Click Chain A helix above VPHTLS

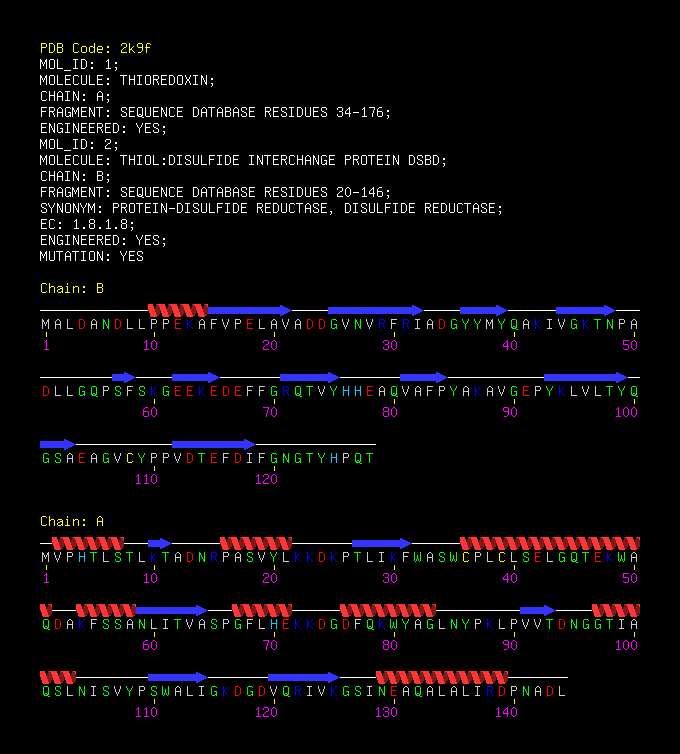tap(88, 543)
